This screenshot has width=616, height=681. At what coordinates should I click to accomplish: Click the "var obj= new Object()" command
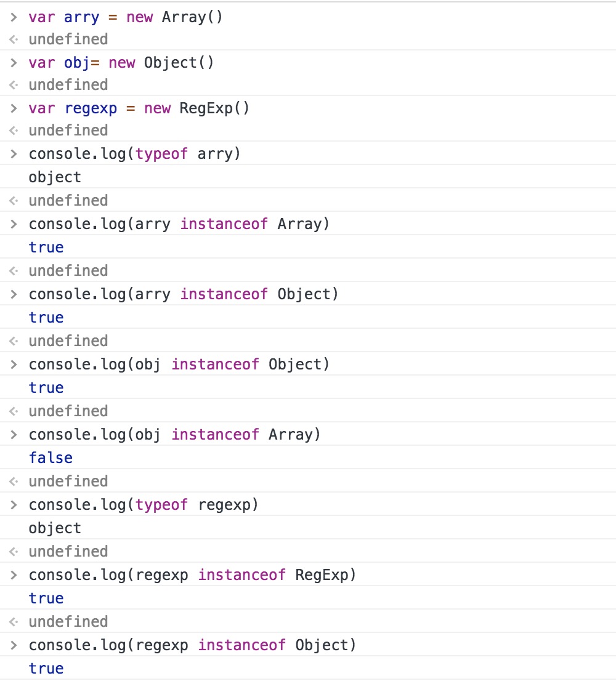click(x=121, y=62)
